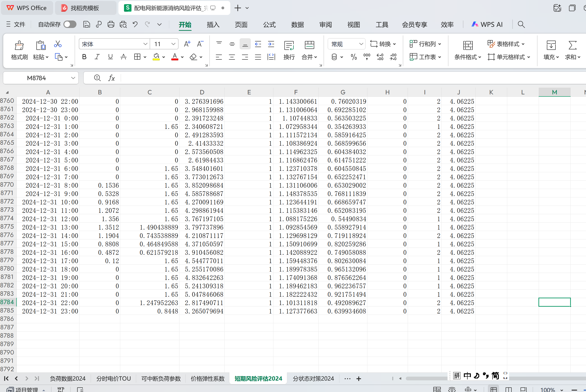Toggle Bold formatting button

point(84,57)
